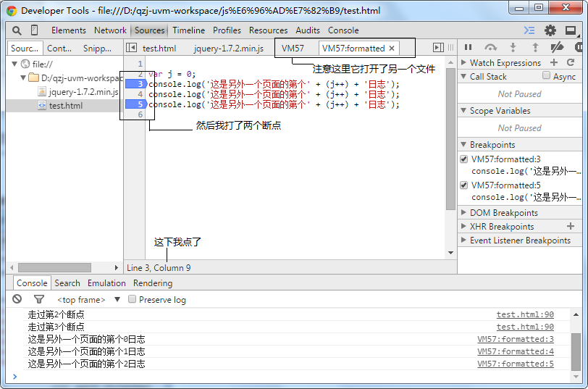Refresh watch expressions
Viewport: 588px width, 389px height.
(571, 62)
